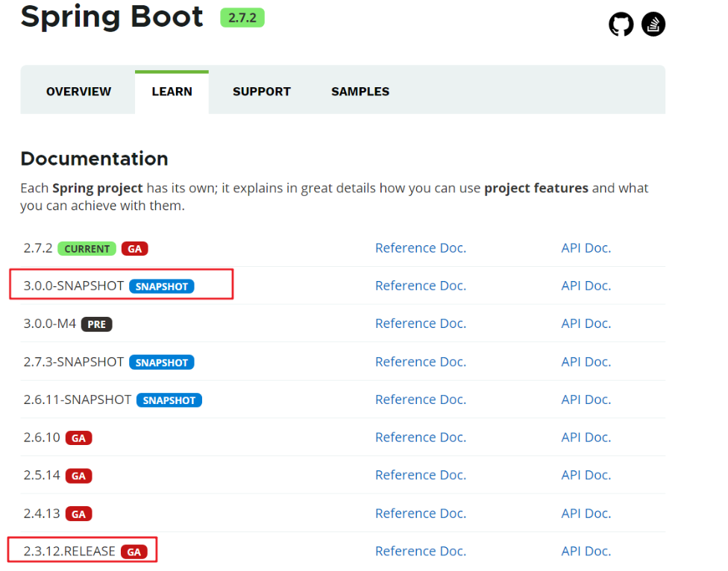Click the "Documentation" heading
This screenshot has height=571, width=728.
tap(94, 159)
